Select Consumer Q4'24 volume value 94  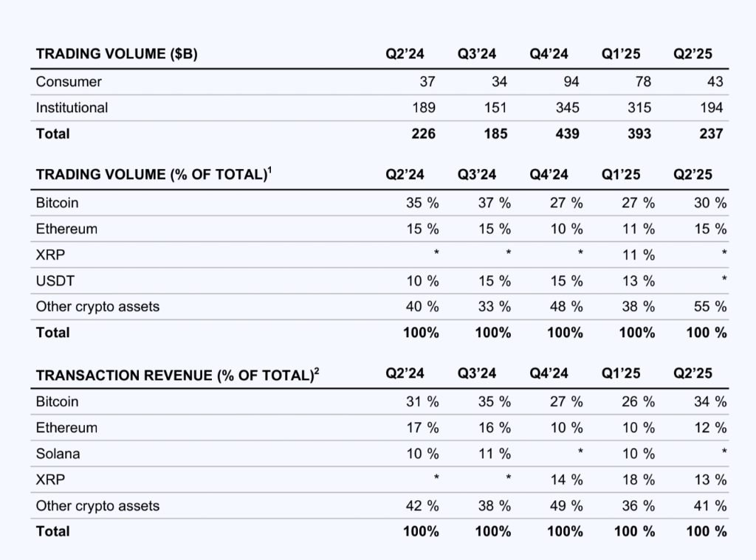[x=571, y=82]
